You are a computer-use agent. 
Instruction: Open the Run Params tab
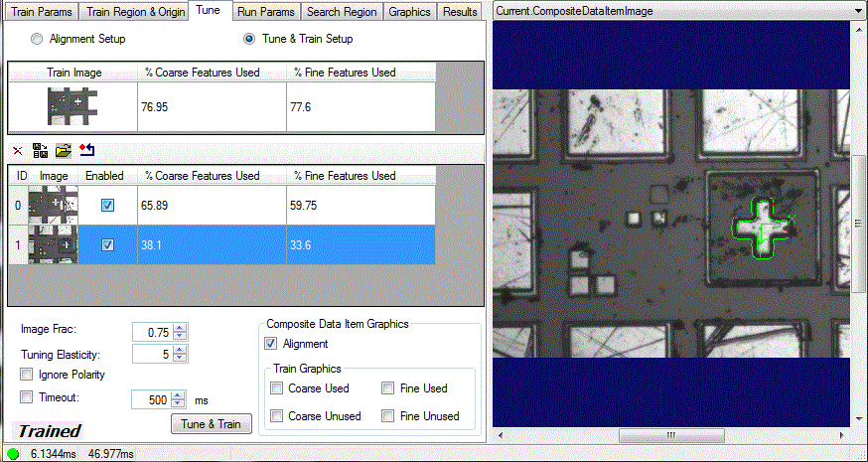(266, 12)
